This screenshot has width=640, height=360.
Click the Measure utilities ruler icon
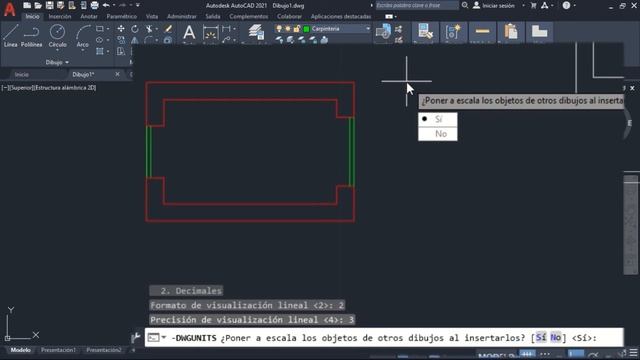(482, 31)
